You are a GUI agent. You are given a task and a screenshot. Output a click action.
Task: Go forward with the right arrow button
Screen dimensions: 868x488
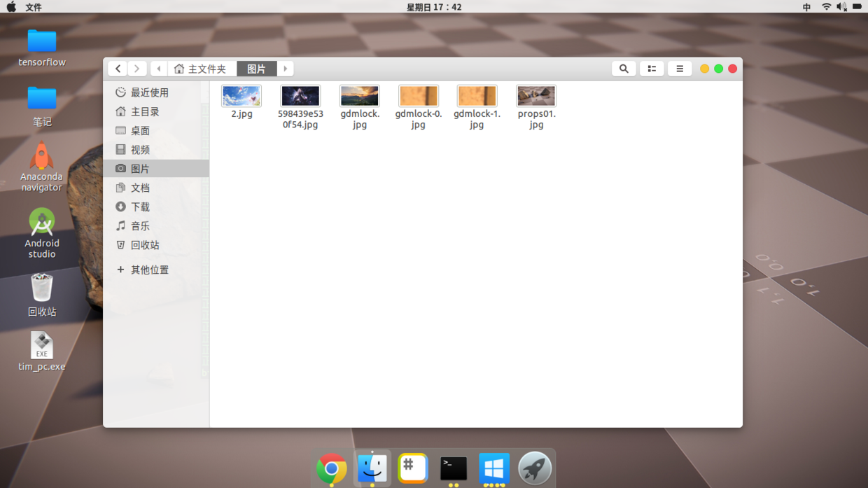137,69
